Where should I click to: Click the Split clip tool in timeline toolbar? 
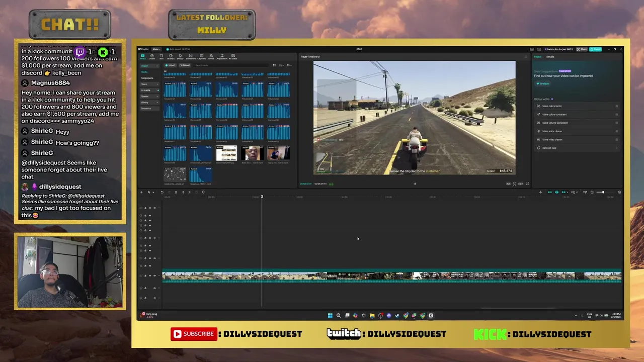(x=176, y=192)
